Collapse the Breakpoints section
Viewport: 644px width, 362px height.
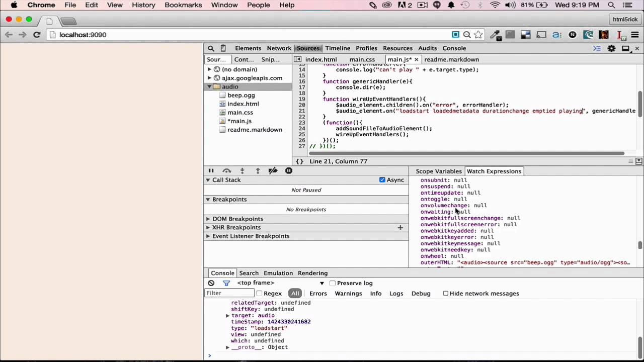tap(208, 200)
